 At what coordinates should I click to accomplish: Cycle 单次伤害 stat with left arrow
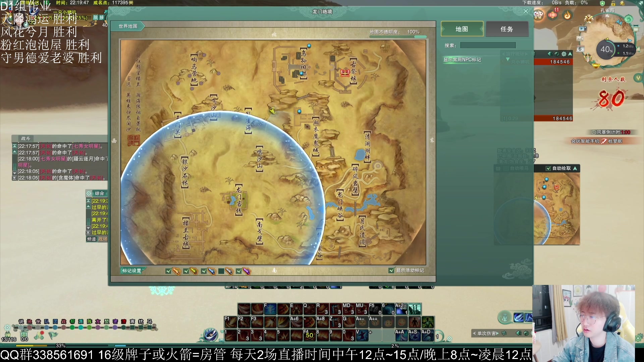pos(474,334)
